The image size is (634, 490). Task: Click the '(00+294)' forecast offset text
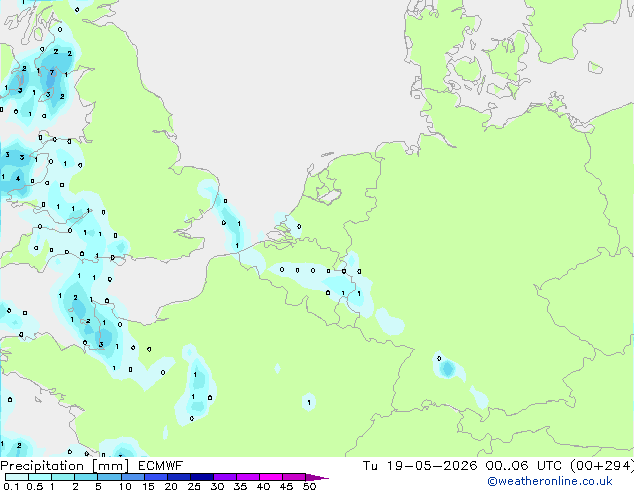602,466
